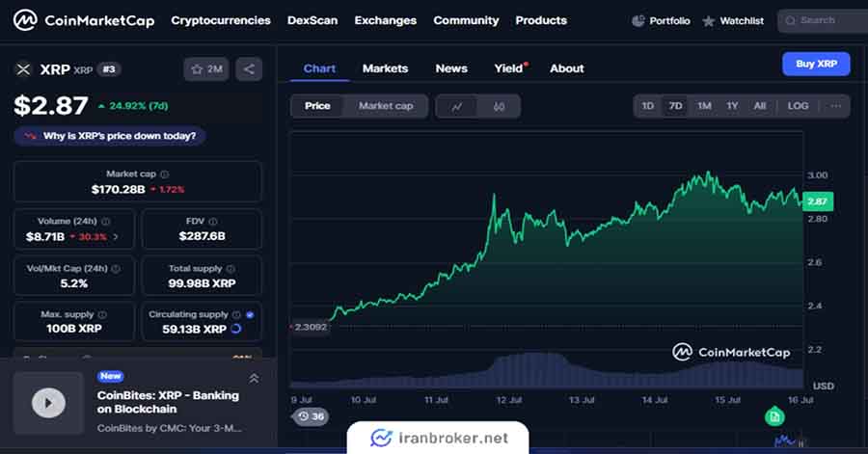868x454 pixels.
Task: Click the 2.3092 starting price marker
Action: [x=310, y=328]
